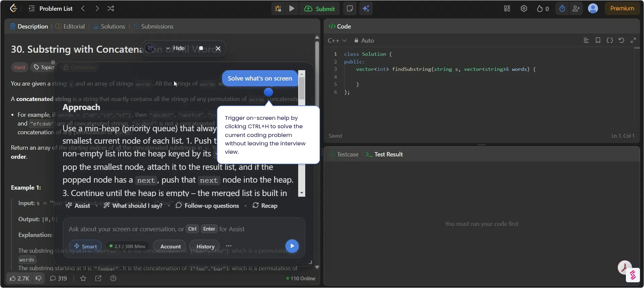Switch to the Solutions tab
Screen dimensions: 644x288
[x=109, y=26]
